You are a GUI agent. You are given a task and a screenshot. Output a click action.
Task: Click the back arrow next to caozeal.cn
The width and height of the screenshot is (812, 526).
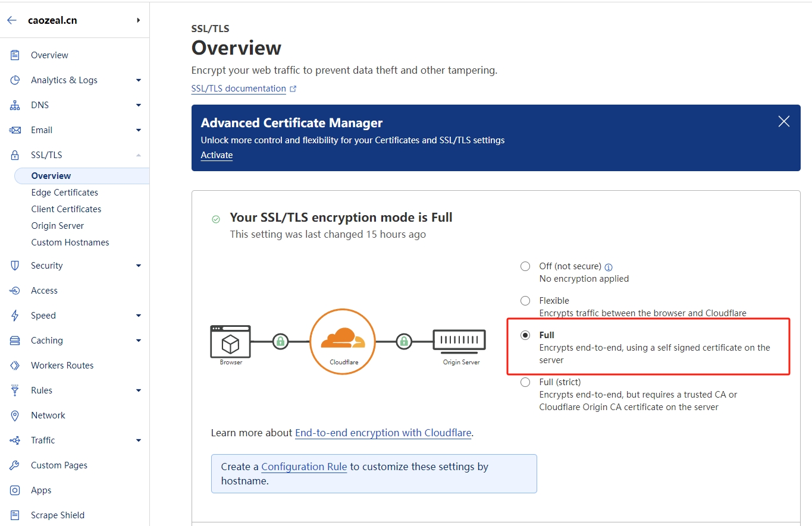click(11, 20)
